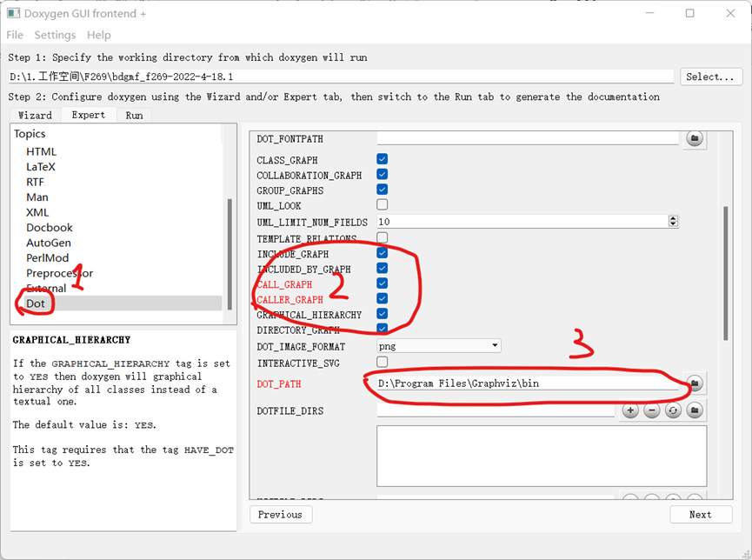Enable INTERACTIVE_SVG checkbox
The image size is (752, 560).
(x=383, y=362)
